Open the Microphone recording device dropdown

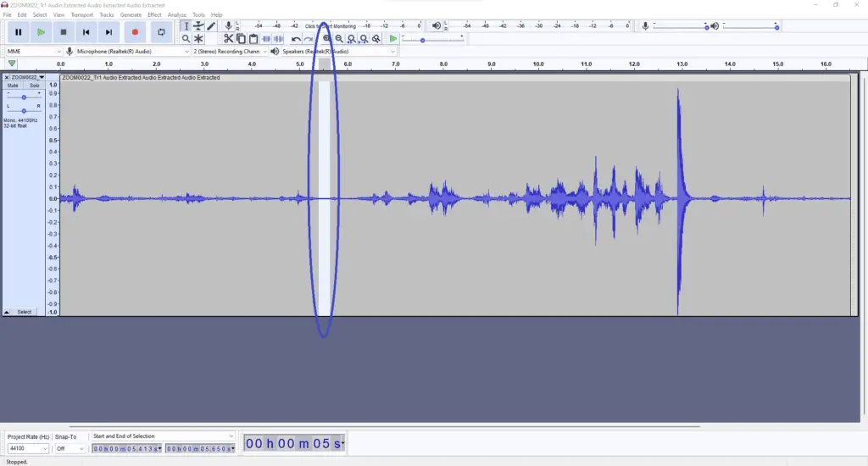coord(132,52)
